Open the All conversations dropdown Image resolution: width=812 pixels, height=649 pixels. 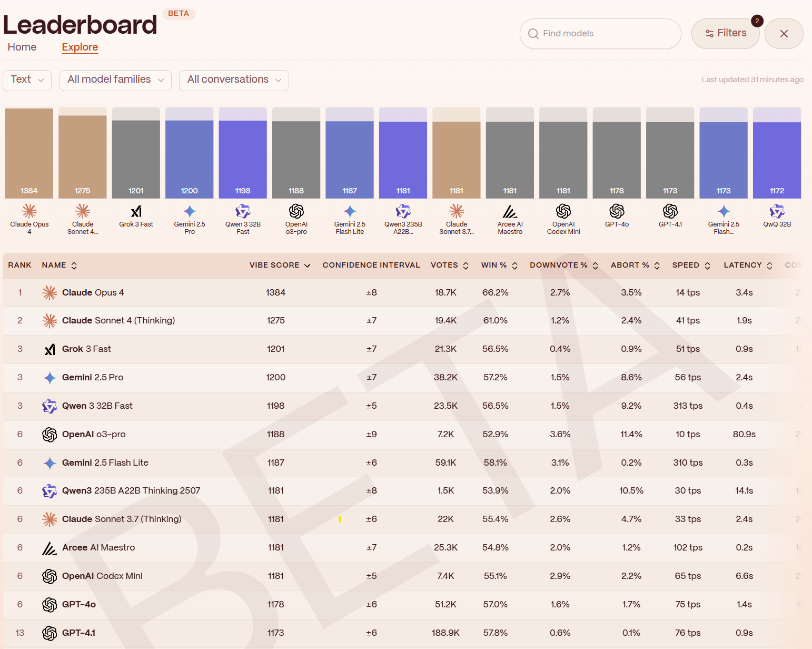coord(234,80)
